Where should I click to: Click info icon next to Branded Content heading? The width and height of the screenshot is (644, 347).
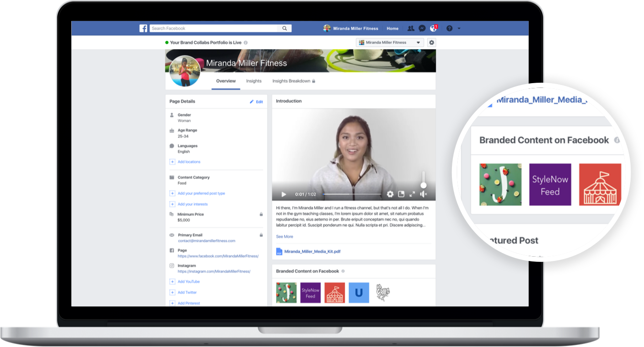(x=343, y=271)
